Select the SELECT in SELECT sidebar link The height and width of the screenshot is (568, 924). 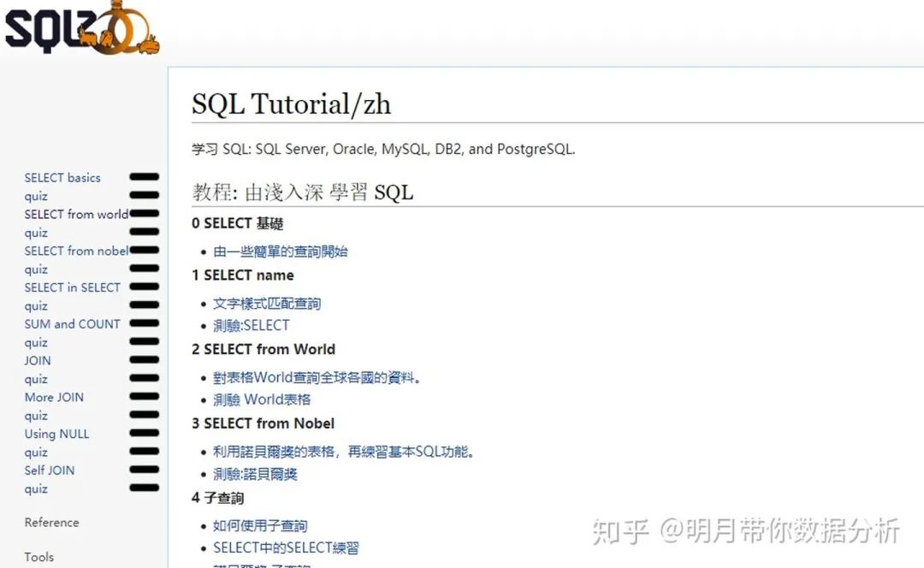tap(72, 287)
